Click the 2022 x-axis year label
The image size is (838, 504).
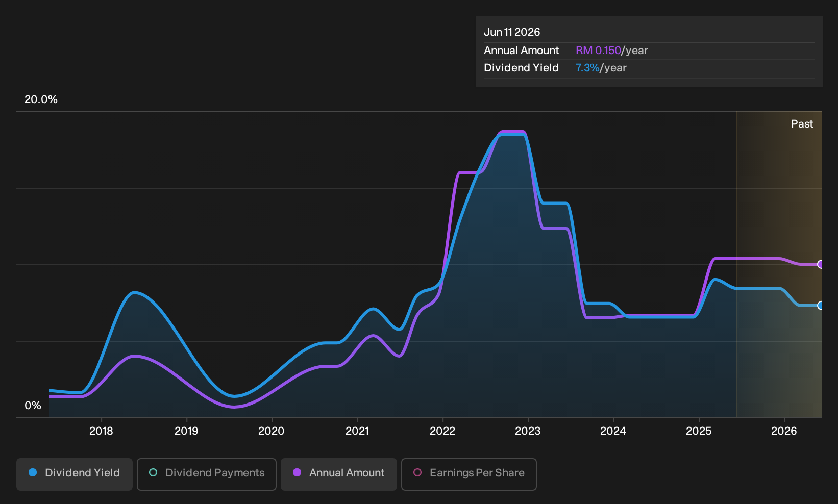coord(442,431)
